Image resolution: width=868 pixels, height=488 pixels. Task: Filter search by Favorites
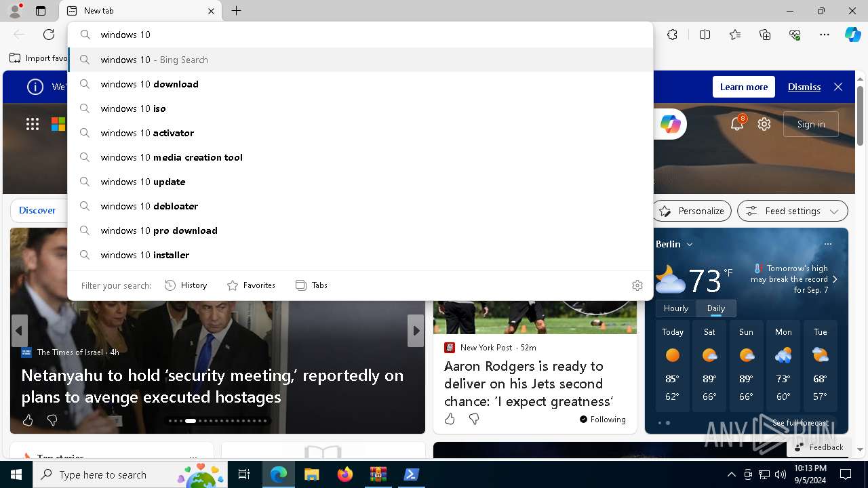point(251,285)
